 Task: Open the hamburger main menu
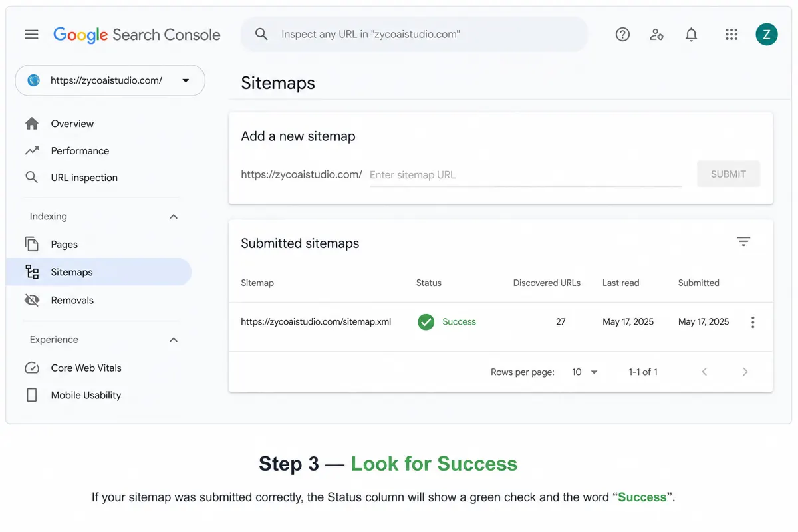(31, 34)
